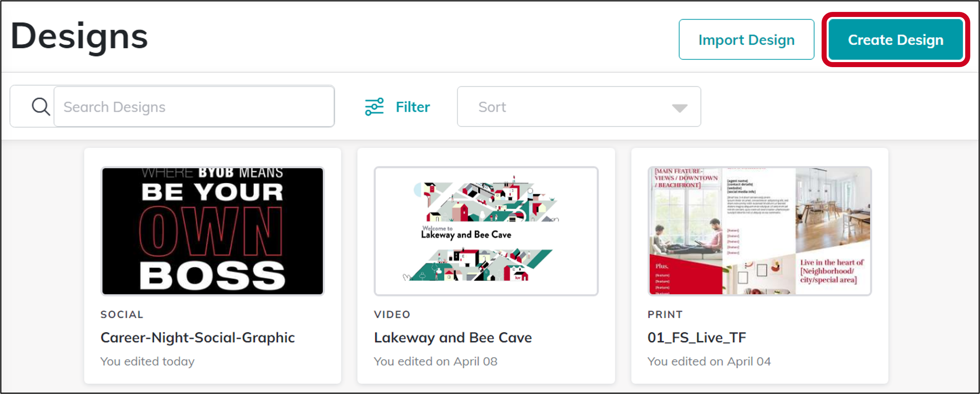The image size is (980, 394).
Task: Click the Create Design button
Action: [895, 40]
